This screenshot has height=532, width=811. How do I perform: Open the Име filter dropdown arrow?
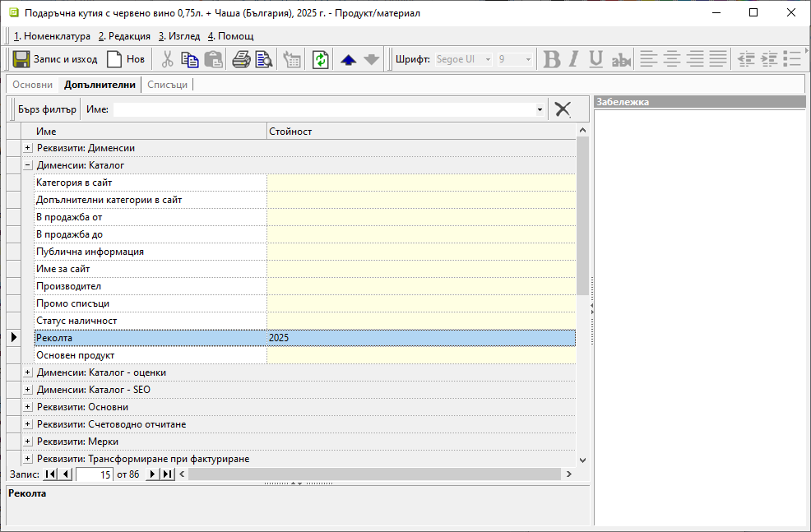tap(540, 109)
